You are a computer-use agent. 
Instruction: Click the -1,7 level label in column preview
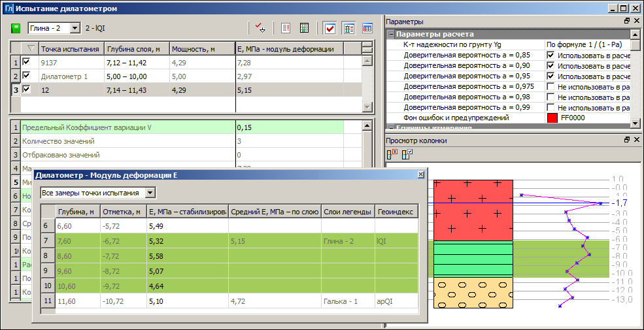619,203
